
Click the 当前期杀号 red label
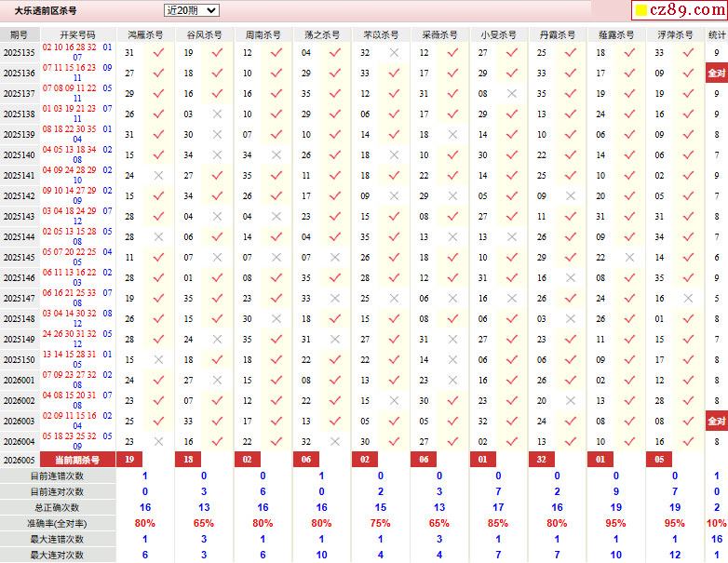[x=77, y=460]
